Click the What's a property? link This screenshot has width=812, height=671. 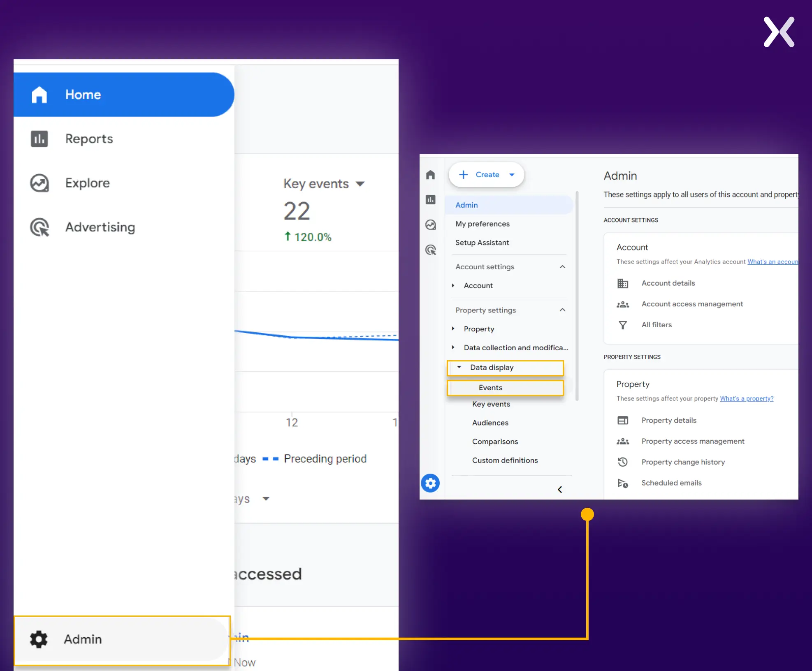tap(747, 398)
